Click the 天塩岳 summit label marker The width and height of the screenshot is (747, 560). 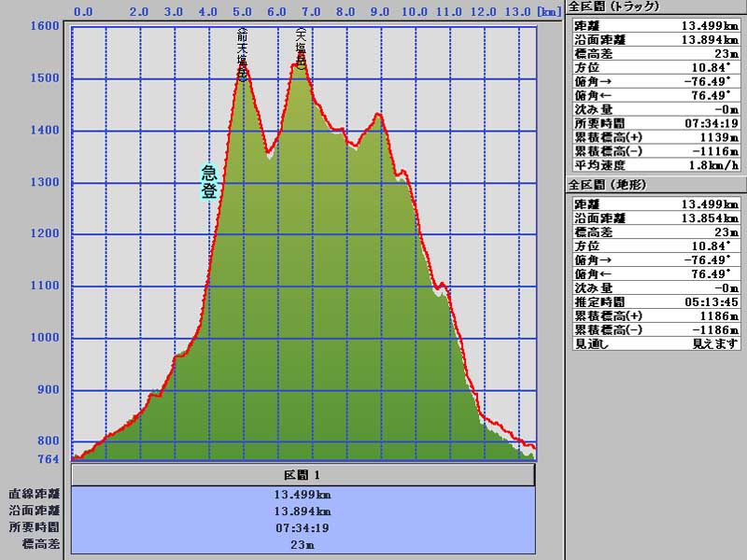[x=302, y=49]
